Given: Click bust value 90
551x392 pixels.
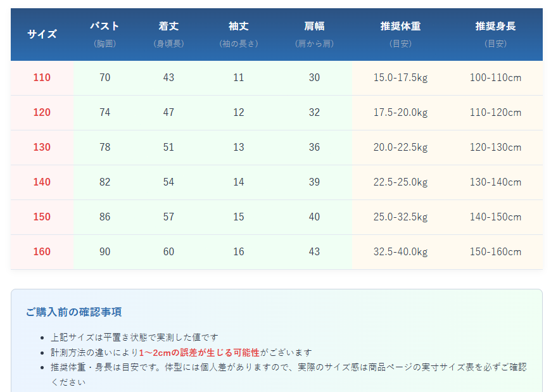Looking at the screenshot, I should [104, 251].
